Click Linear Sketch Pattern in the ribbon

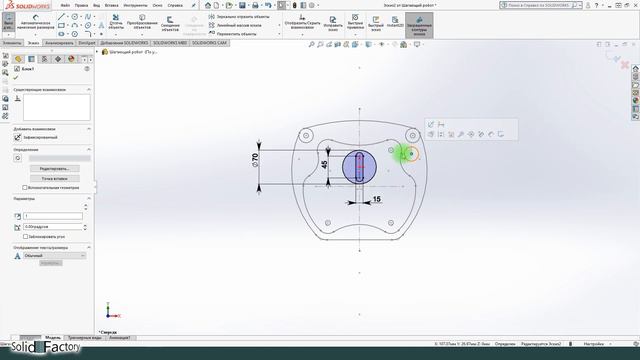[x=236, y=25]
